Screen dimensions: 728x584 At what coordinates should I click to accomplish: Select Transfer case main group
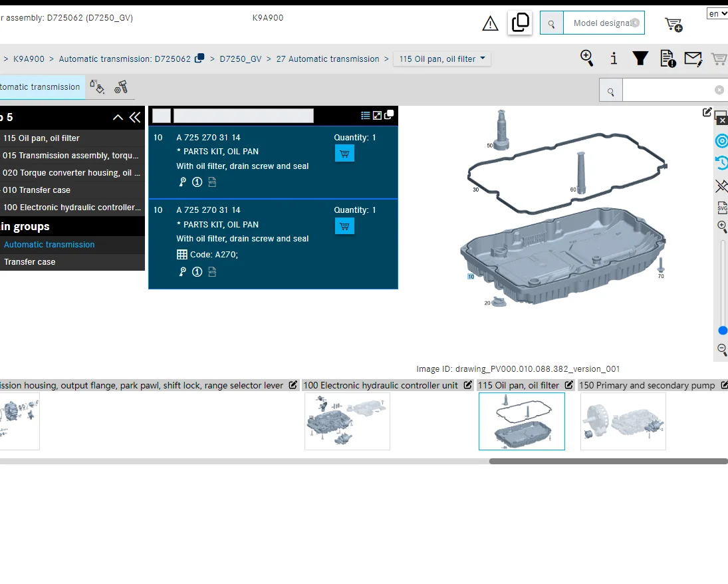click(x=72, y=262)
